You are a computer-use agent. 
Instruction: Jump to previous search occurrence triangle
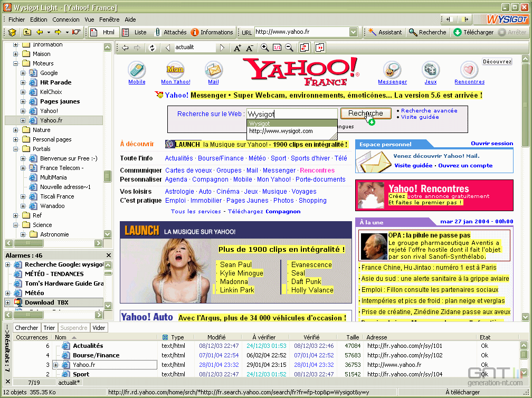(x=168, y=48)
